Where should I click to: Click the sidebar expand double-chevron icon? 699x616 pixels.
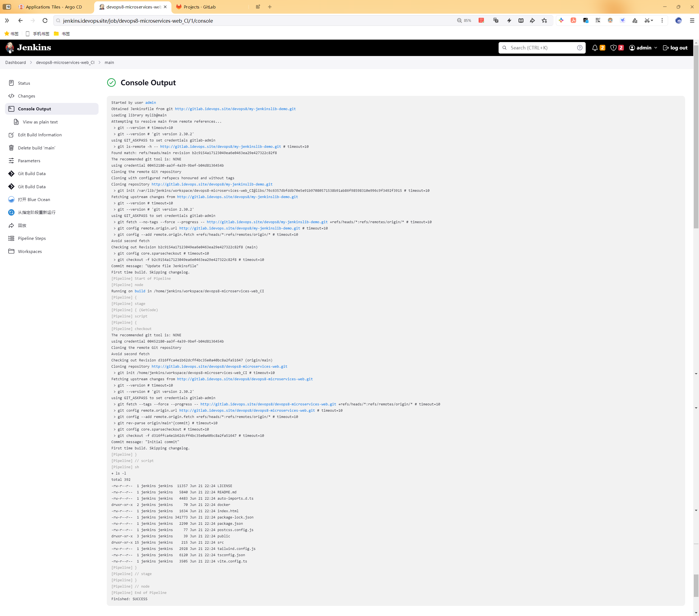click(7, 21)
